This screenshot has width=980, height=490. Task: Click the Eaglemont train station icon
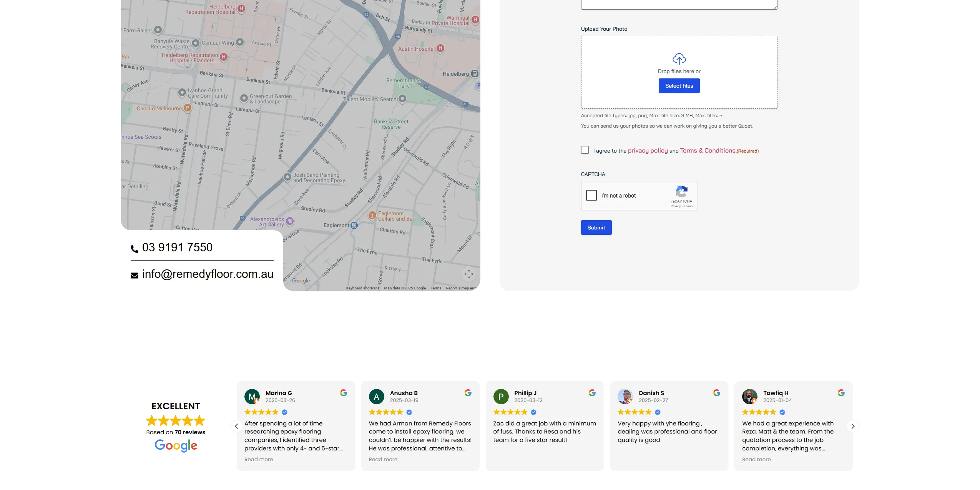click(x=354, y=226)
